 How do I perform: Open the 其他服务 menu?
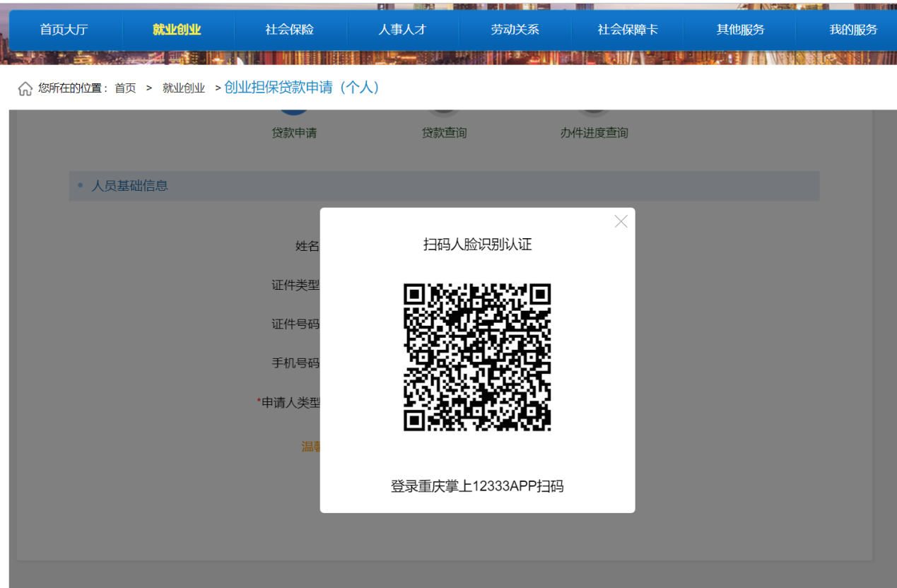point(741,30)
